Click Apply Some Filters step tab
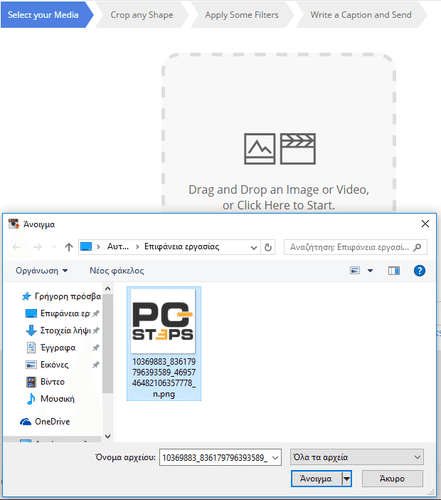Screen dimensions: 441x500 click(x=242, y=15)
